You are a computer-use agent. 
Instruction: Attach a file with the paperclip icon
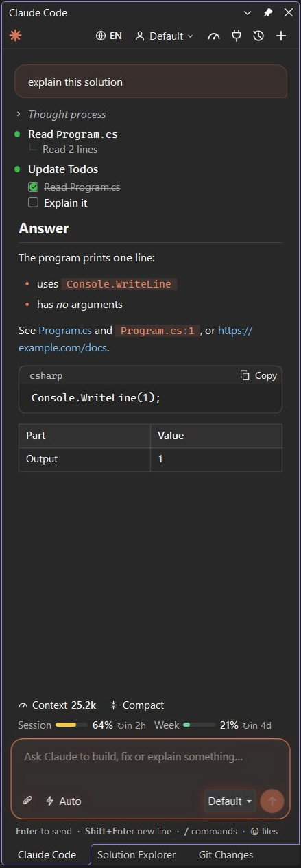[27, 801]
